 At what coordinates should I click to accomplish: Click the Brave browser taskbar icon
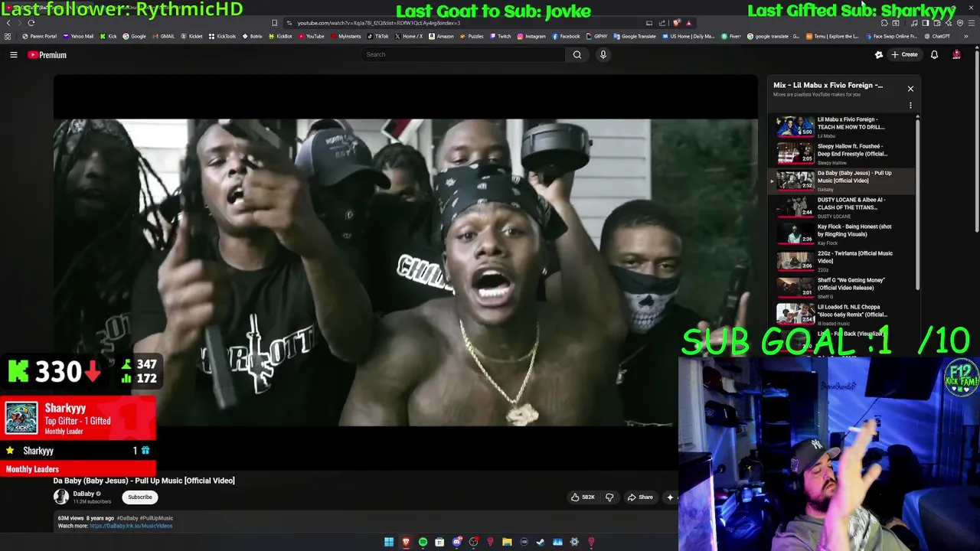[x=406, y=542]
